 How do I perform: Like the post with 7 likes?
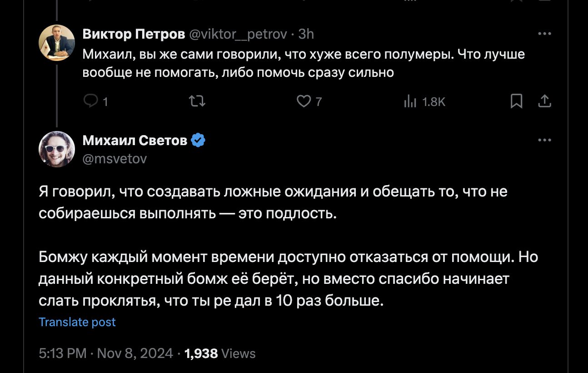tap(304, 101)
